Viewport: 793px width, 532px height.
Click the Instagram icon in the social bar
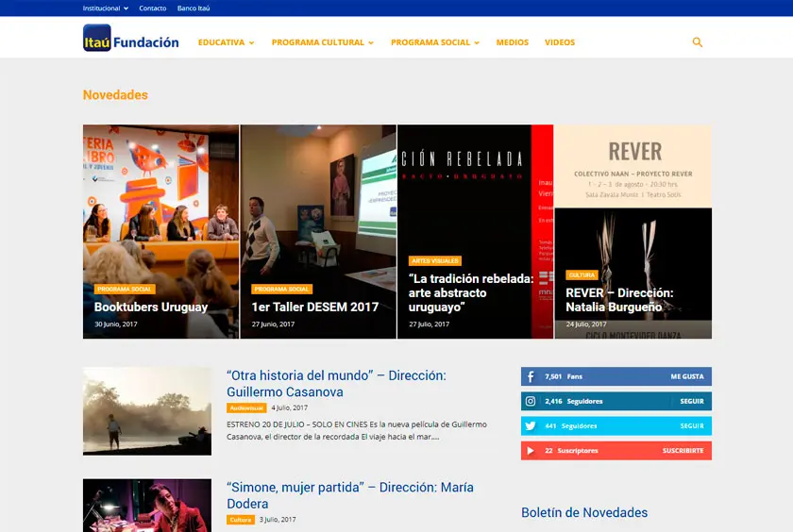tap(531, 401)
